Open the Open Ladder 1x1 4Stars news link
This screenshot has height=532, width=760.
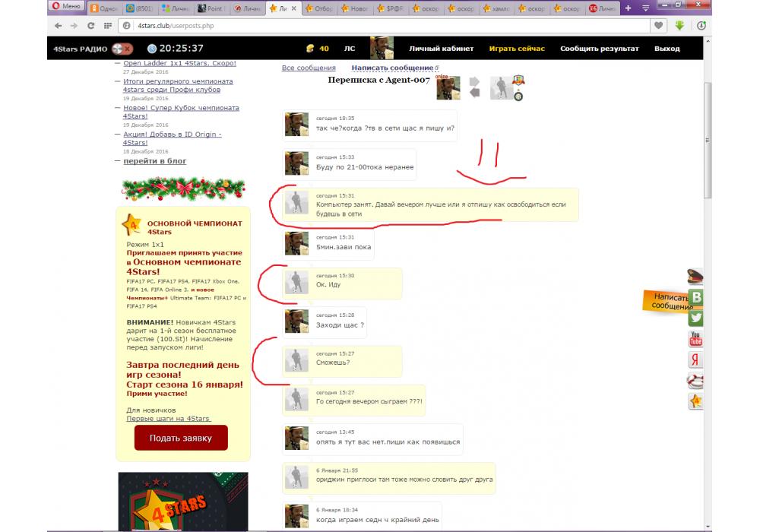[179, 63]
